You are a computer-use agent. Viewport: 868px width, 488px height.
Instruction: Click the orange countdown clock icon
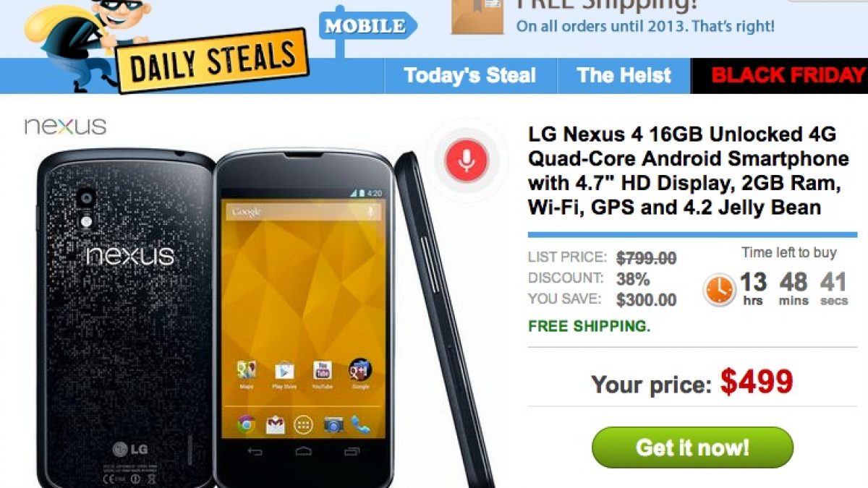(x=718, y=290)
